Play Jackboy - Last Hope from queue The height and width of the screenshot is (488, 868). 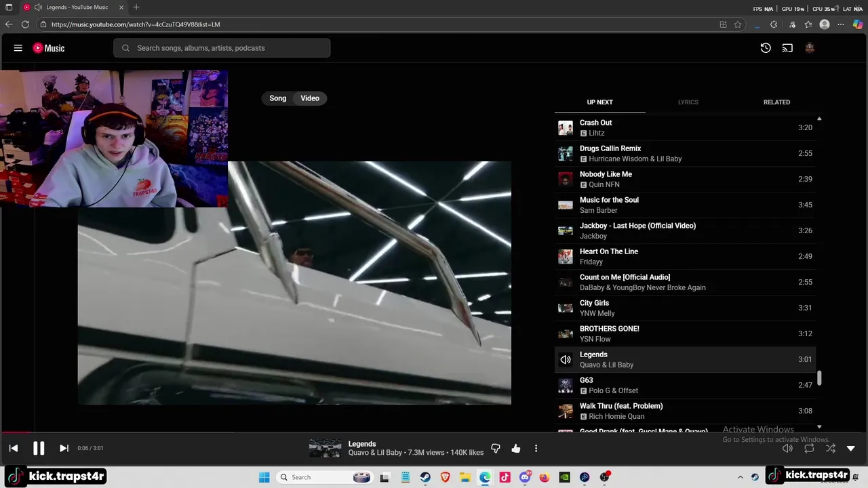[x=685, y=230]
